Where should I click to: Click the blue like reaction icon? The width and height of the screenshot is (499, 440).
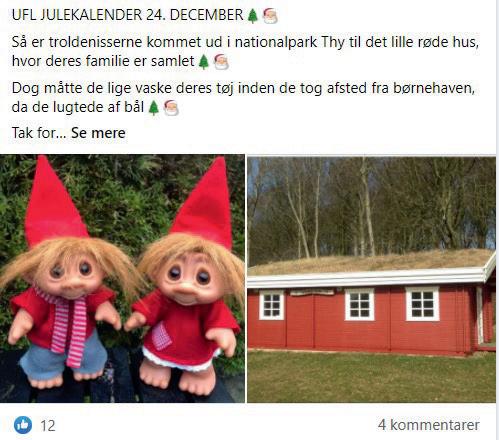coord(23,425)
